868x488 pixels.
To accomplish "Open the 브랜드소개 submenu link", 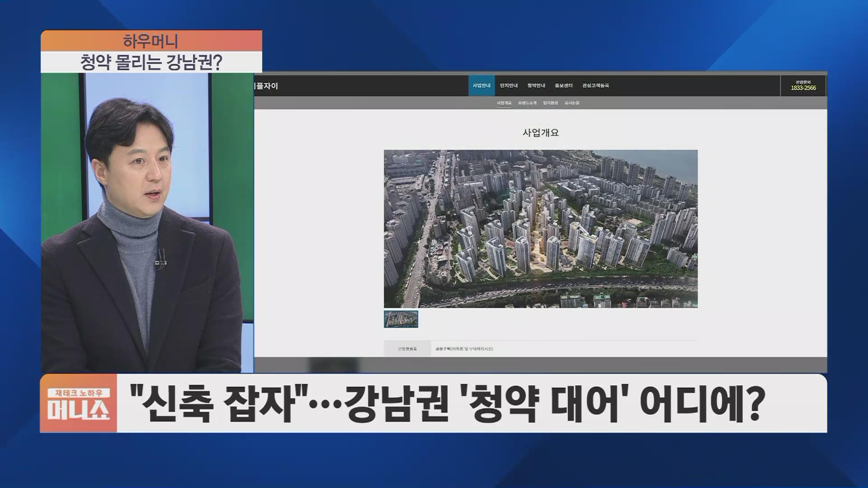I will [x=527, y=103].
